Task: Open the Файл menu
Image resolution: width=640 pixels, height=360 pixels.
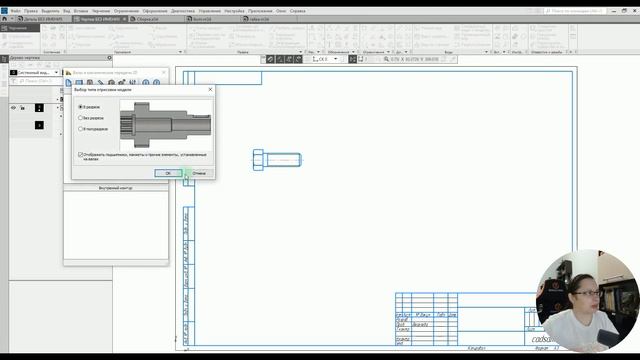Action: [16, 11]
